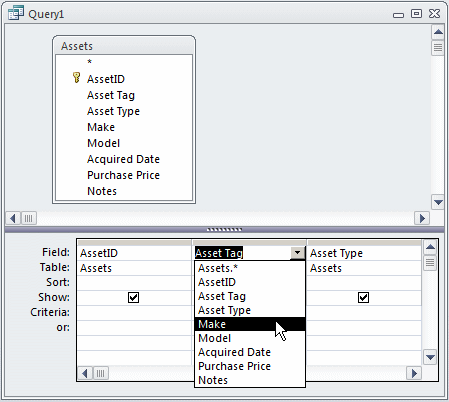This screenshot has width=449, height=402.
Task: Click the upper pane vertical scroll thumb
Action: pos(438,48)
